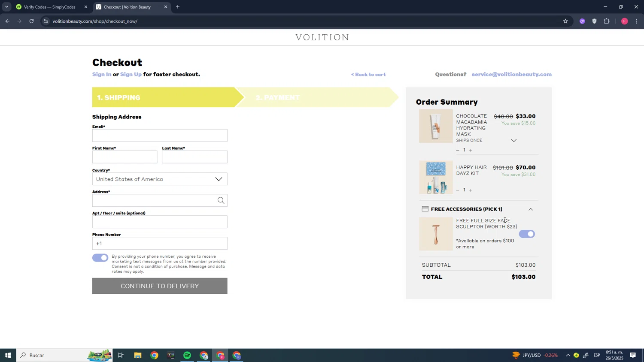Close the Checkout Volition Beauty tab
Image resolution: width=644 pixels, height=362 pixels.
pos(166,7)
